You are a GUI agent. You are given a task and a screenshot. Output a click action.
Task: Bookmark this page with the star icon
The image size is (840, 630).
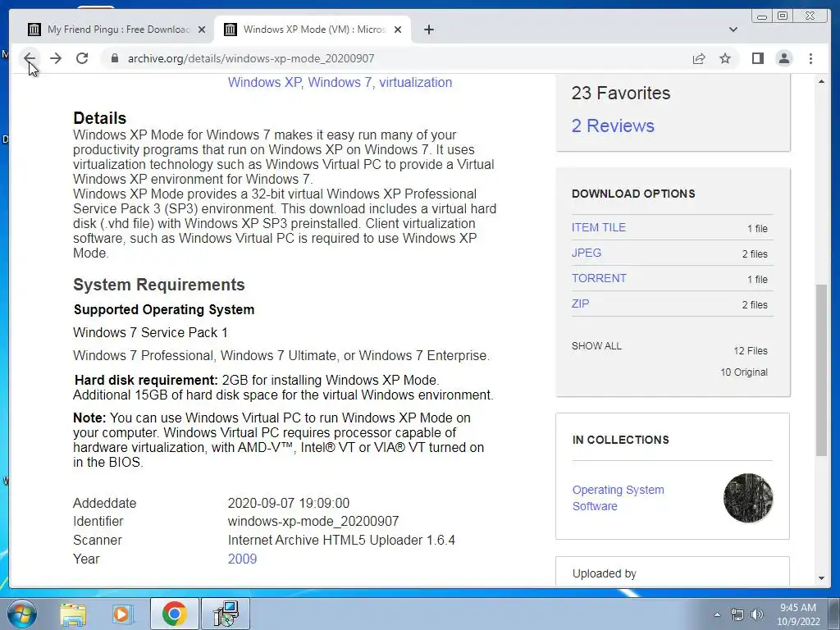[725, 58]
